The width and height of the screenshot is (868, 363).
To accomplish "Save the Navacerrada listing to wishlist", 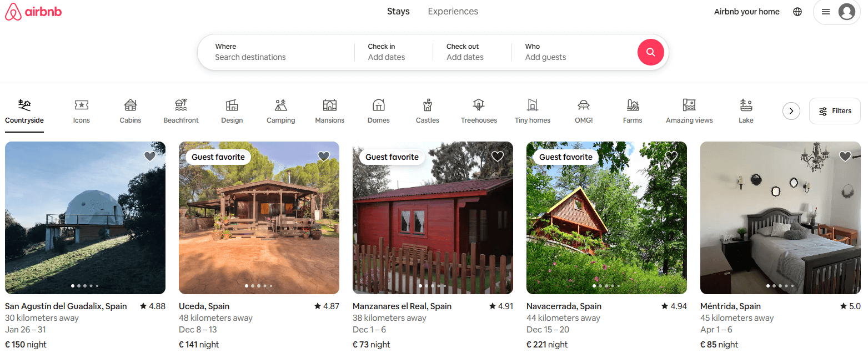I will [671, 157].
